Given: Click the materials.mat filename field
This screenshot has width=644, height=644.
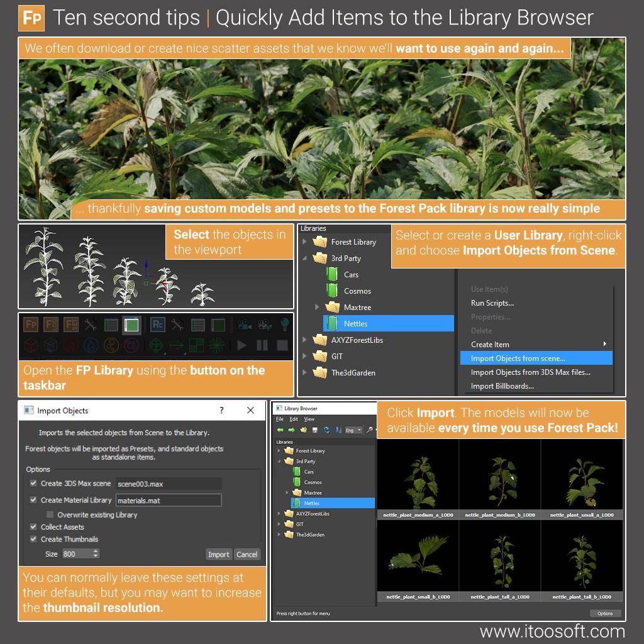Looking at the screenshot, I should [169, 500].
